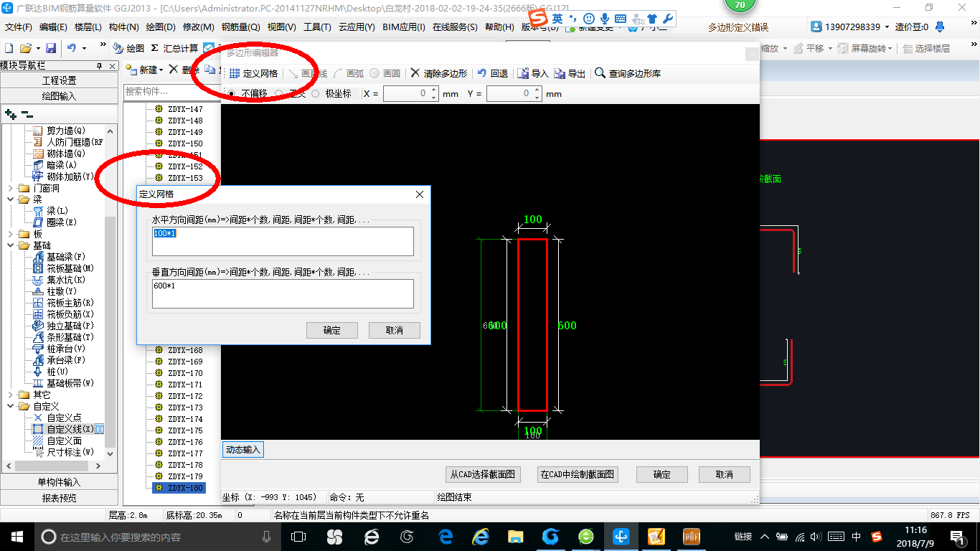Click the 搜索构件 search box

tap(170, 91)
